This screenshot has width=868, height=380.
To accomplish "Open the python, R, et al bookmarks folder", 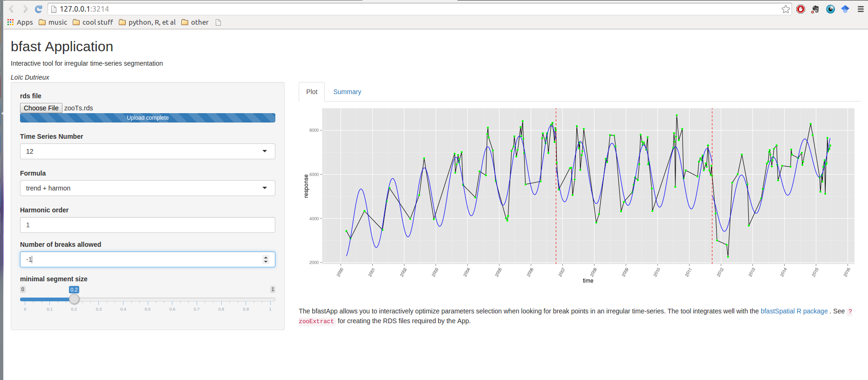I will 147,22.
